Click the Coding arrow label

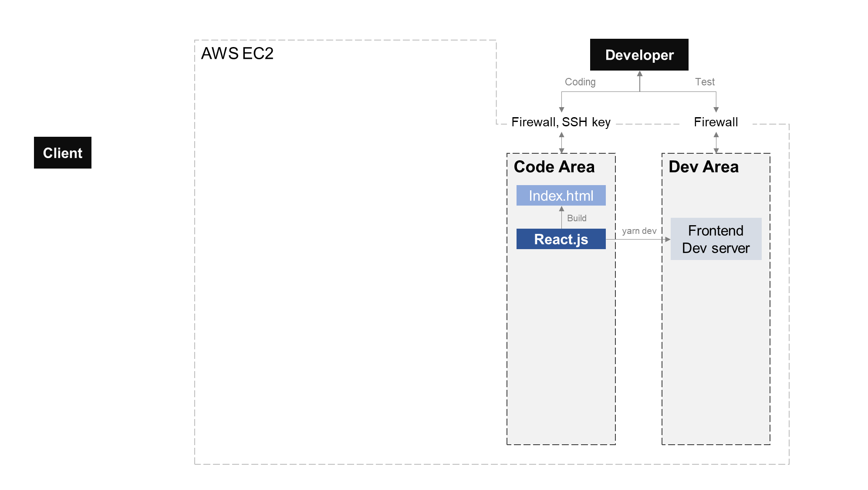[580, 82]
